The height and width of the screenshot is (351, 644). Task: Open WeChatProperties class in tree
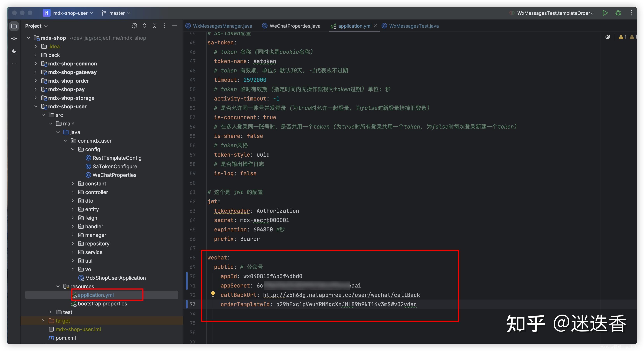[114, 175]
